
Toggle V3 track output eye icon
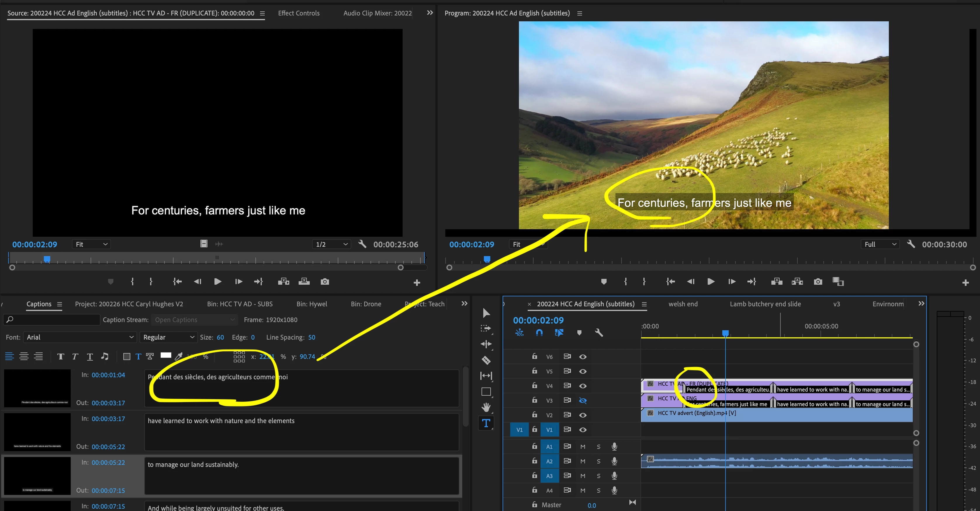pyautogui.click(x=582, y=400)
